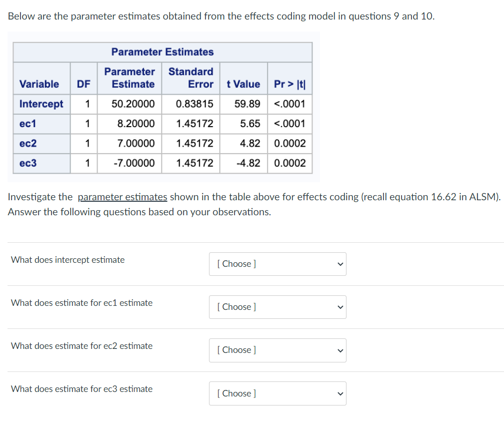Click the question about ec3 estimate

pos(81,389)
